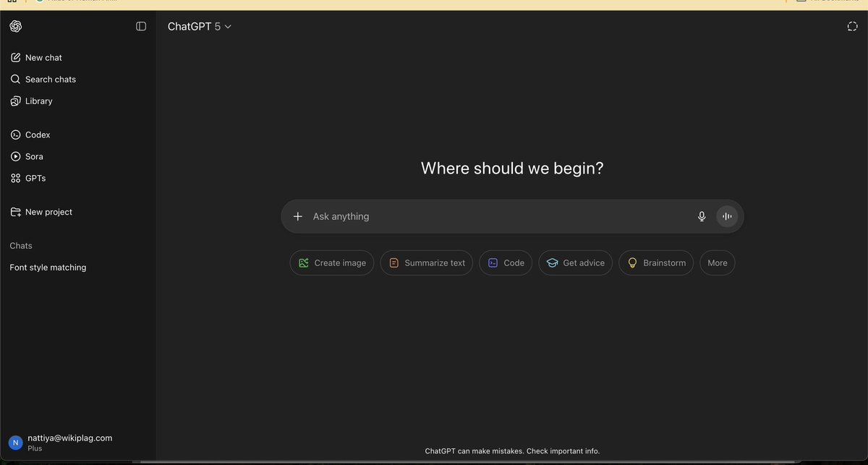The height and width of the screenshot is (465, 868).
Task: Click the OpenAI logo in the sidebar
Action: point(16,26)
